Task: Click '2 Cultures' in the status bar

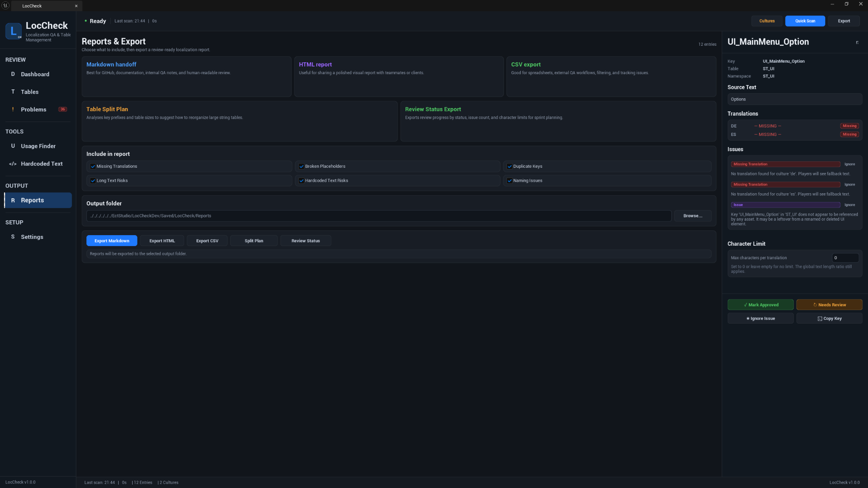Action: click(x=169, y=482)
